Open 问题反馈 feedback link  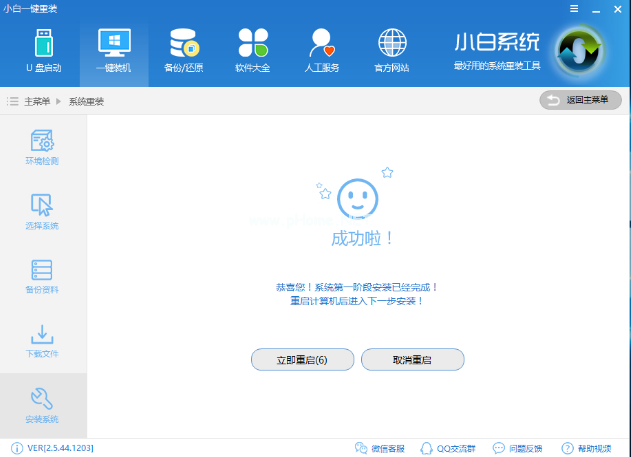[x=518, y=448]
